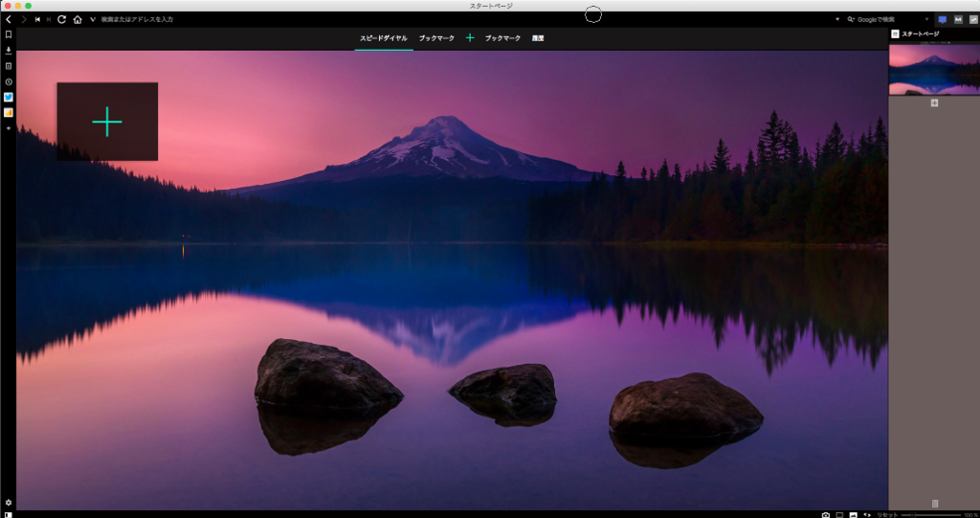
Task: Go forward with the forward arrow
Action: click(24, 19)
